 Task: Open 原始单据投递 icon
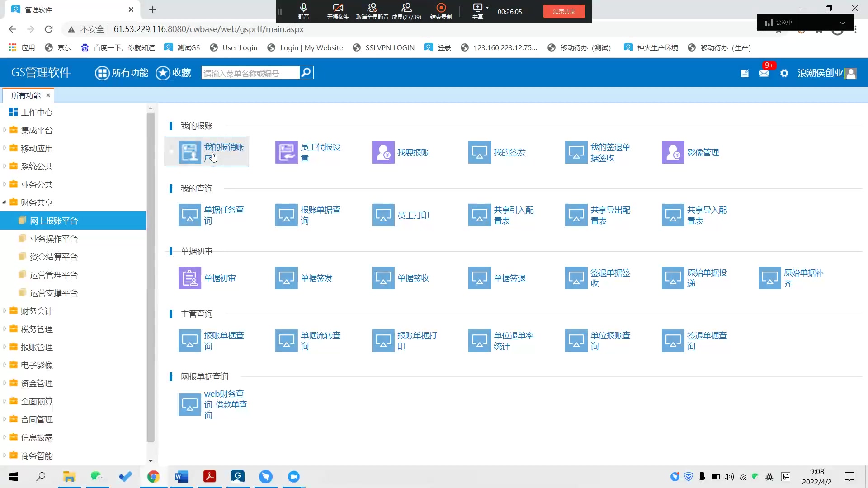[x=673, y=278]
